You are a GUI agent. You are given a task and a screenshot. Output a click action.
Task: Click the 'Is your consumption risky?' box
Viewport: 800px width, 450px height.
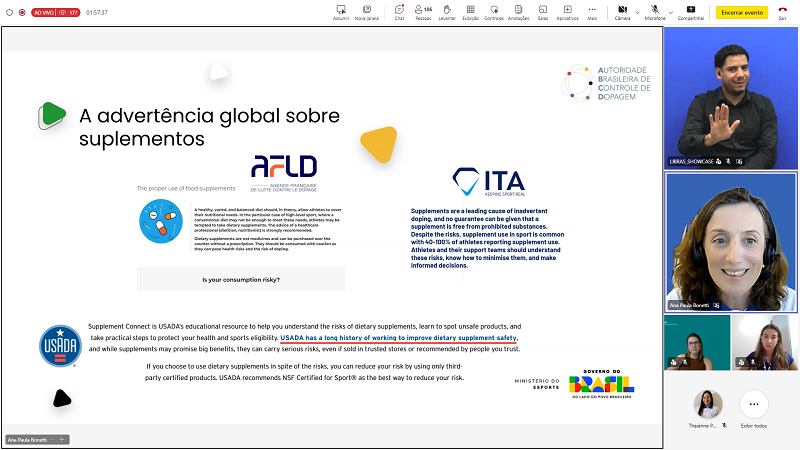tap(241, 280)
